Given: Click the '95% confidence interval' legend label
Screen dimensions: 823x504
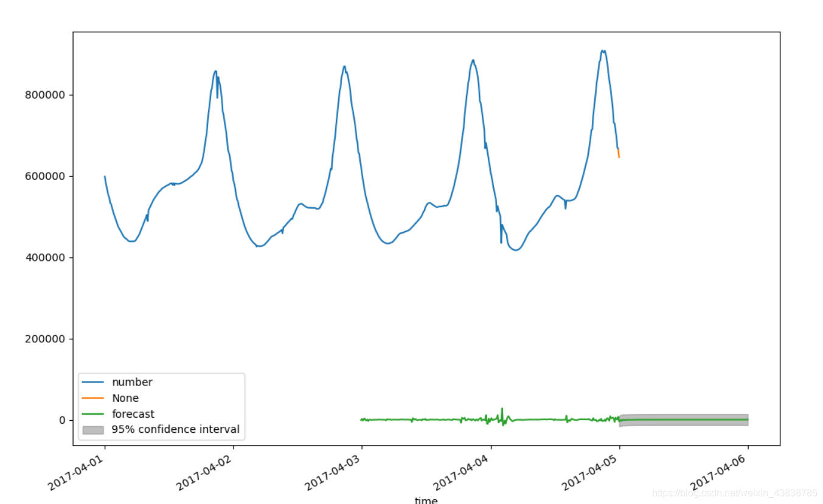Looking at the screenshot, I should [x=176, y=429].
